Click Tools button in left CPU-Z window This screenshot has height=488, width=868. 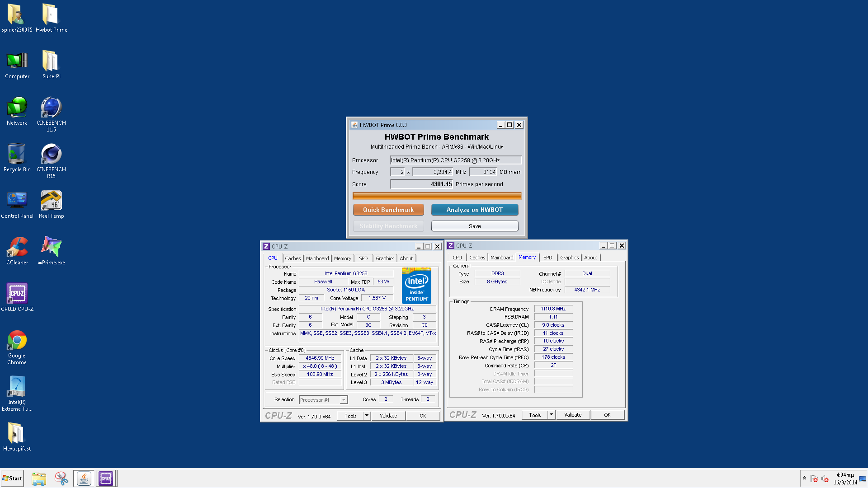point(350,416)
